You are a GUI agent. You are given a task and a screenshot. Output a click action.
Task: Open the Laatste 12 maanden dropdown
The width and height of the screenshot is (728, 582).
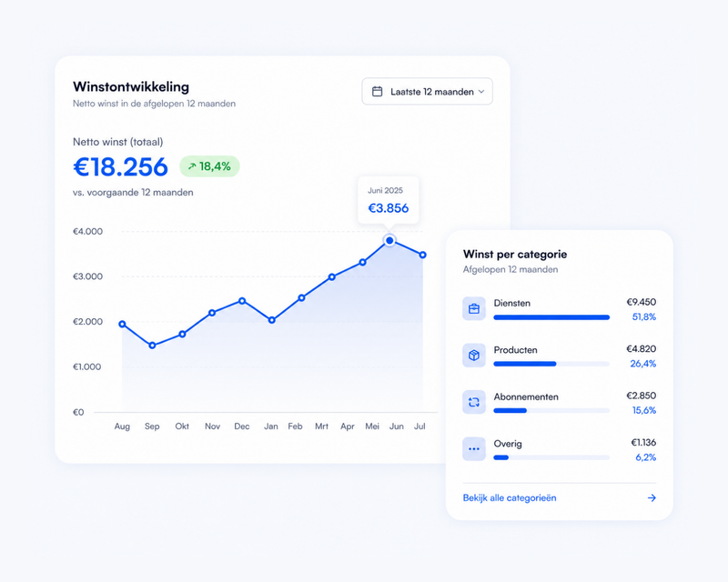pyautogui.click(x=427, y=92)
